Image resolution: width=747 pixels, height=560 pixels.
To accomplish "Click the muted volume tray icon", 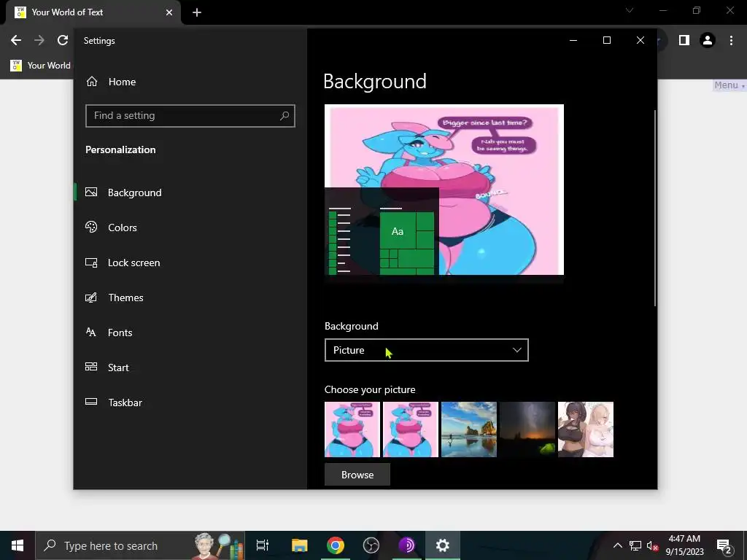I will (652, 545).
